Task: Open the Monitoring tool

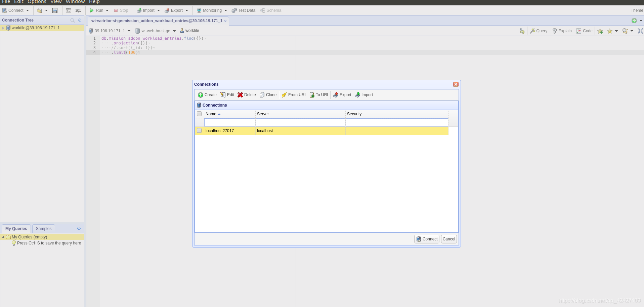Action: (x=209, y=10)
